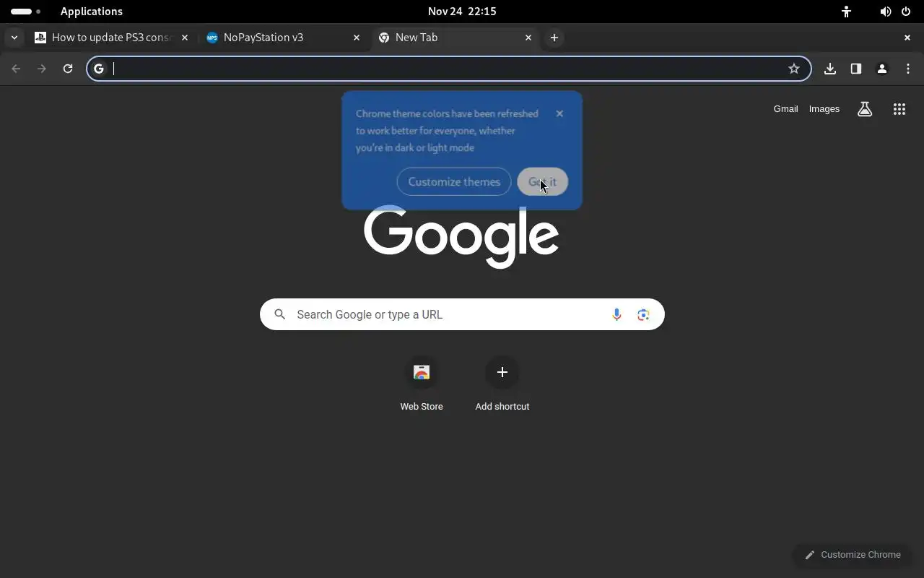
Task: Open the Applications menu
Action: click(x=92, y=12)
